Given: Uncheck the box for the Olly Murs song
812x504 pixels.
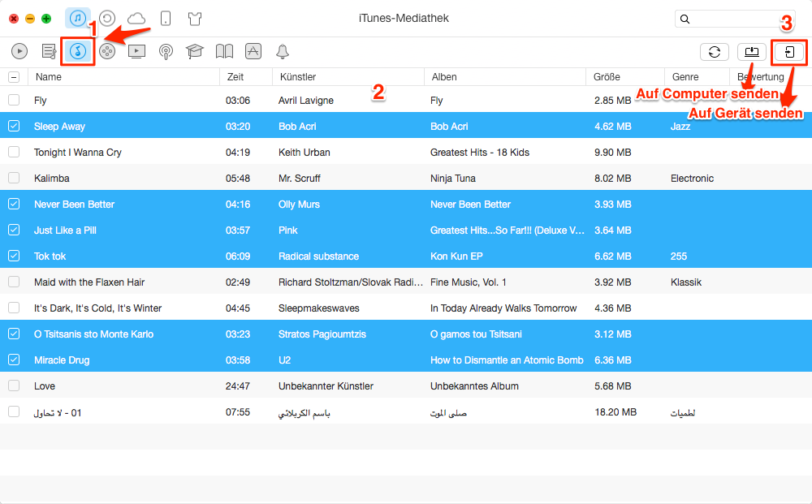Looking at the screenshot, I should click(x=14, y=204).
